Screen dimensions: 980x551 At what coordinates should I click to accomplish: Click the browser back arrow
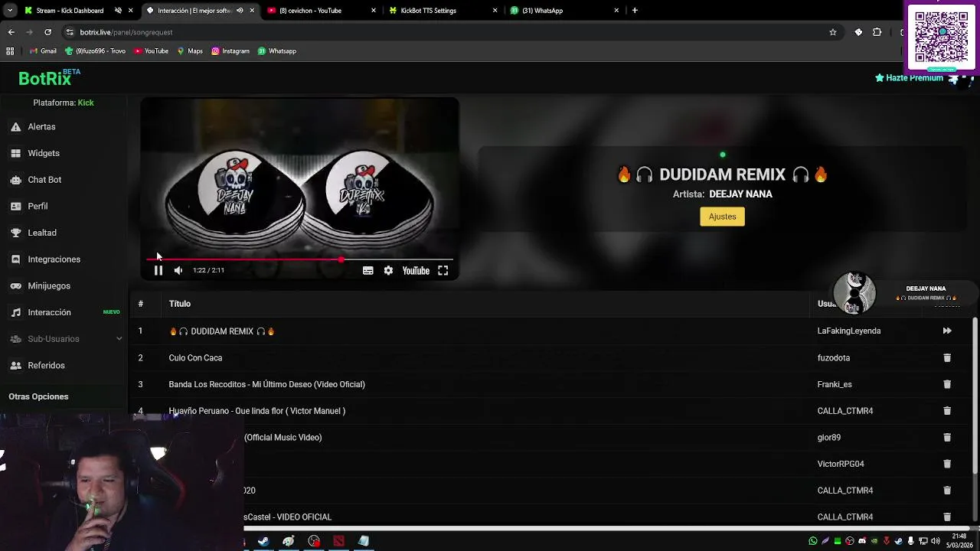11,32
